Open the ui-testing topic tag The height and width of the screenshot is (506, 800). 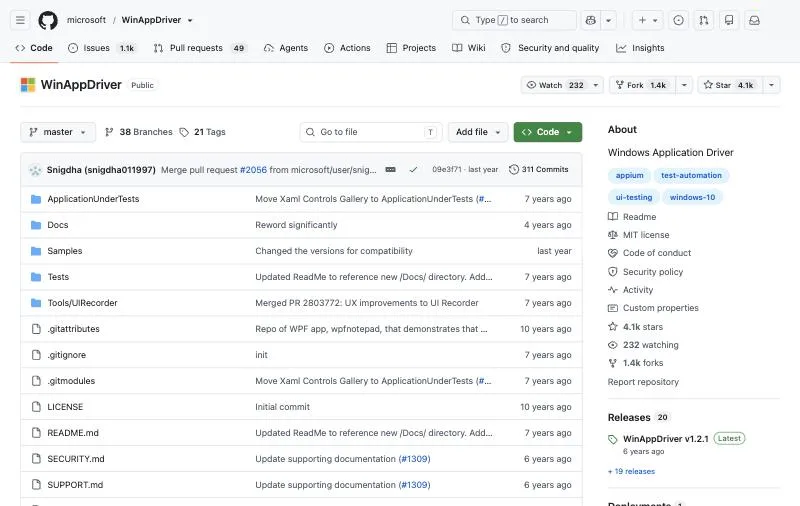tap(634, 197)
